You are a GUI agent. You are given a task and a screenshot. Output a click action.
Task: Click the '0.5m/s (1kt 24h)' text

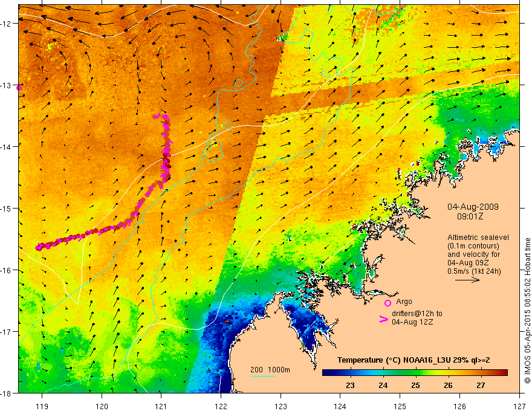(x=474, y=271)
